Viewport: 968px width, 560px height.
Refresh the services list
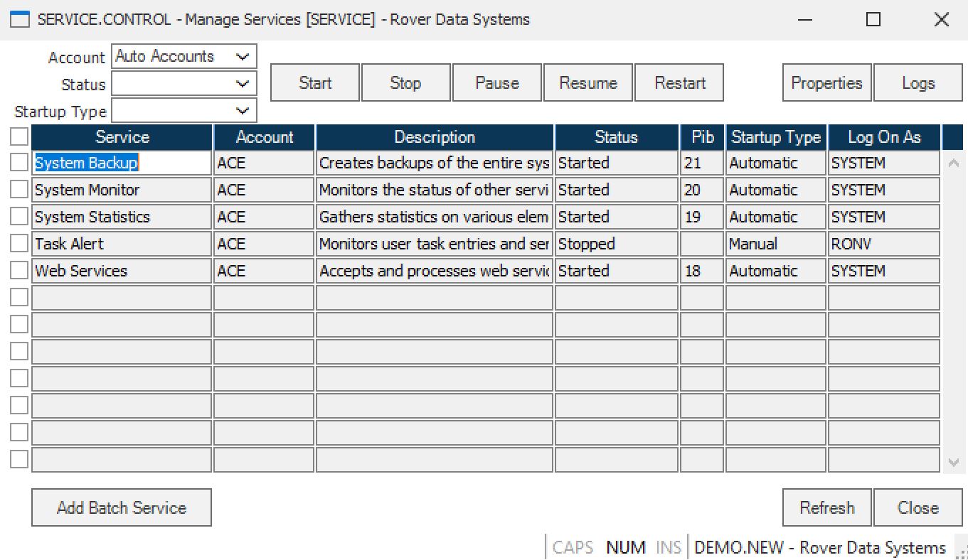826,507
